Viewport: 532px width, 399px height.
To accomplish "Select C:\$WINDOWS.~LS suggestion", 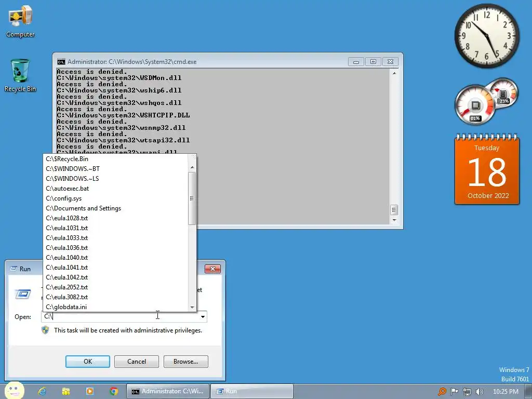I will pyautogui.click(x=115, y=179).
